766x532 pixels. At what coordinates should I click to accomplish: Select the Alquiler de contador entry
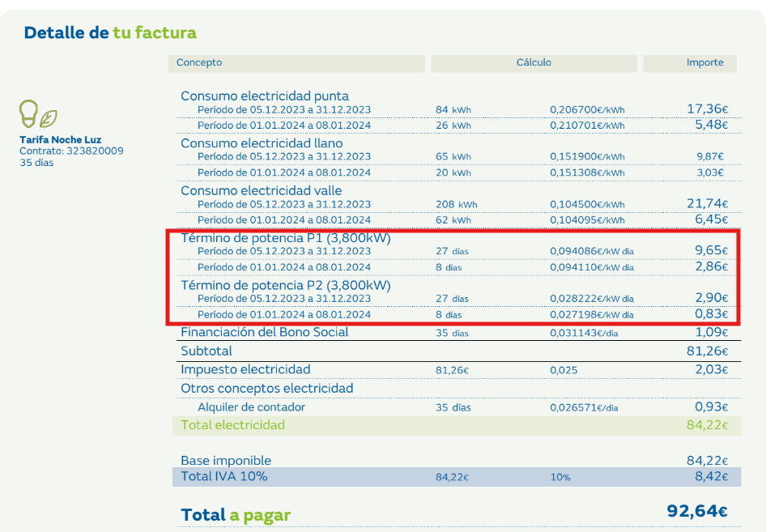click(x=252, y=407)
